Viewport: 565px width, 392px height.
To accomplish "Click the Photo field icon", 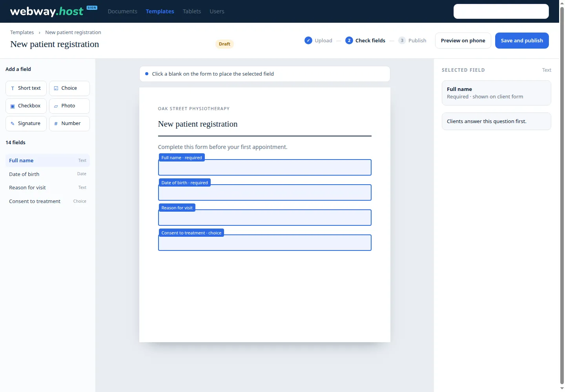I will 56,106.
